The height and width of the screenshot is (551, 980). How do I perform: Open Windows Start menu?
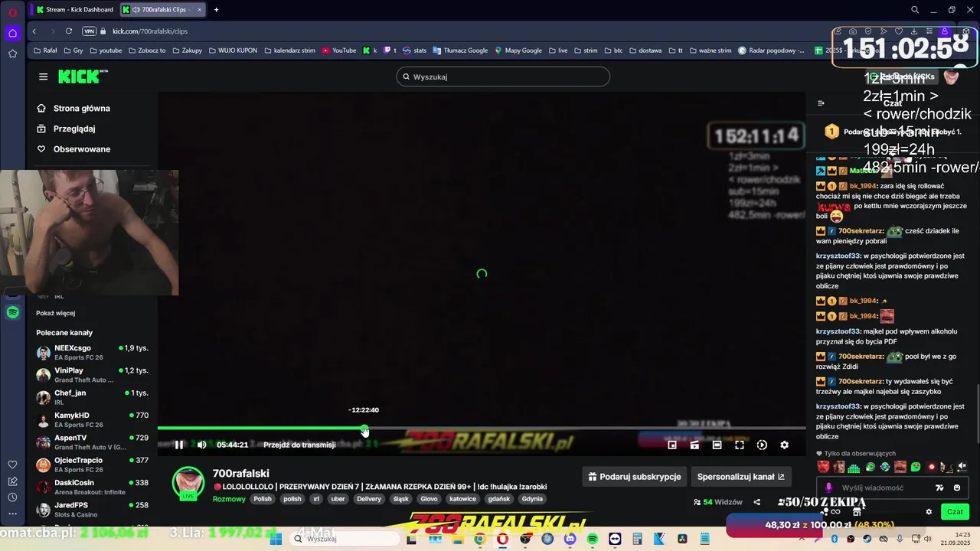point(276,539)
